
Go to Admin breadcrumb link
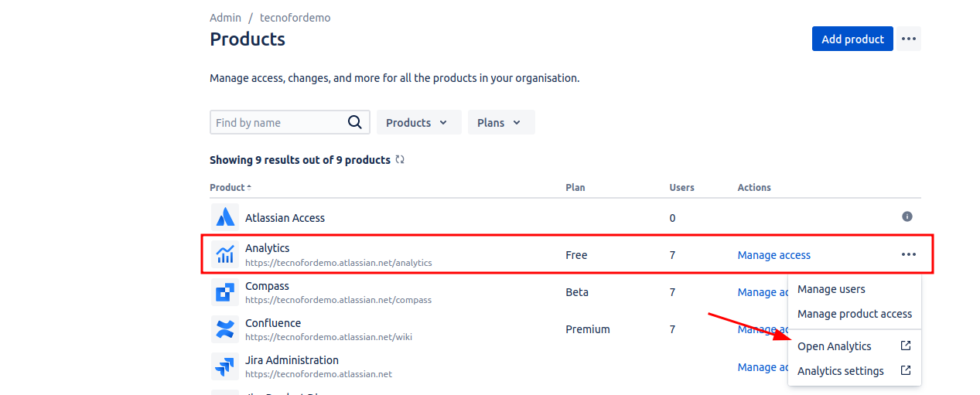tap(225, 17)
